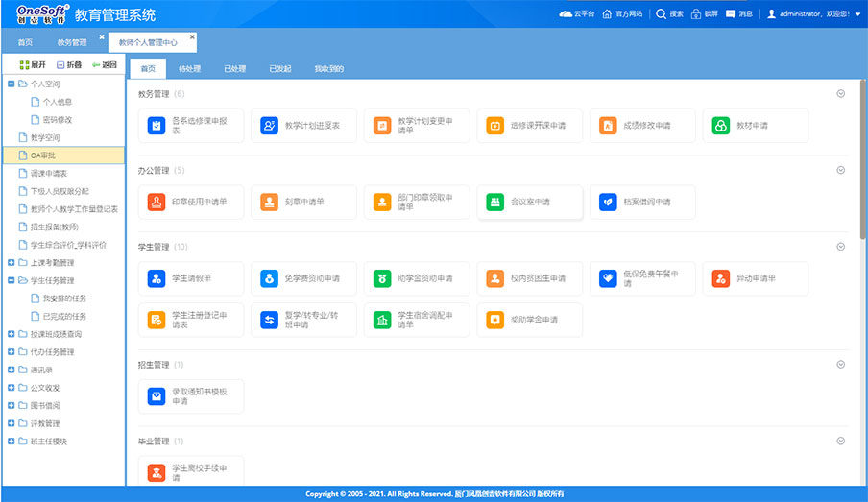Screen dimensions: 868x502
Task: Select 密码修改 in the sidebar tree
Action: (x=57, y=120)
